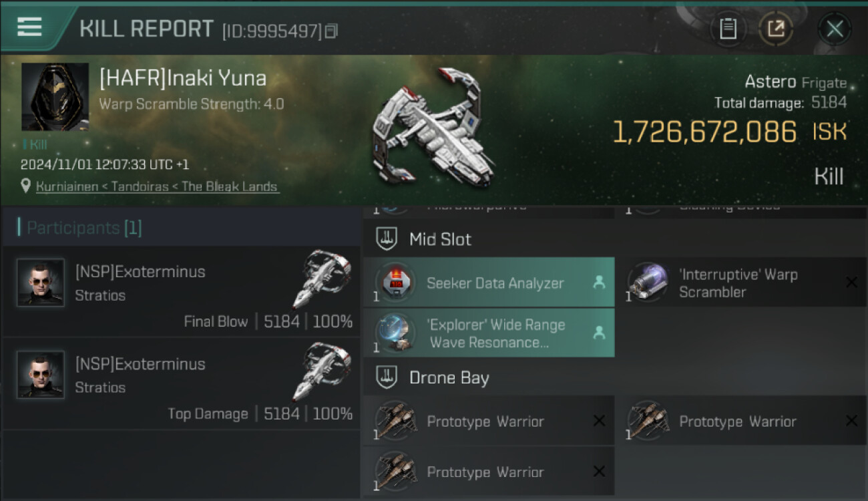
Task: Click the person icon on Seeker Data Analyzer
Action: click(x=599, y=283)
